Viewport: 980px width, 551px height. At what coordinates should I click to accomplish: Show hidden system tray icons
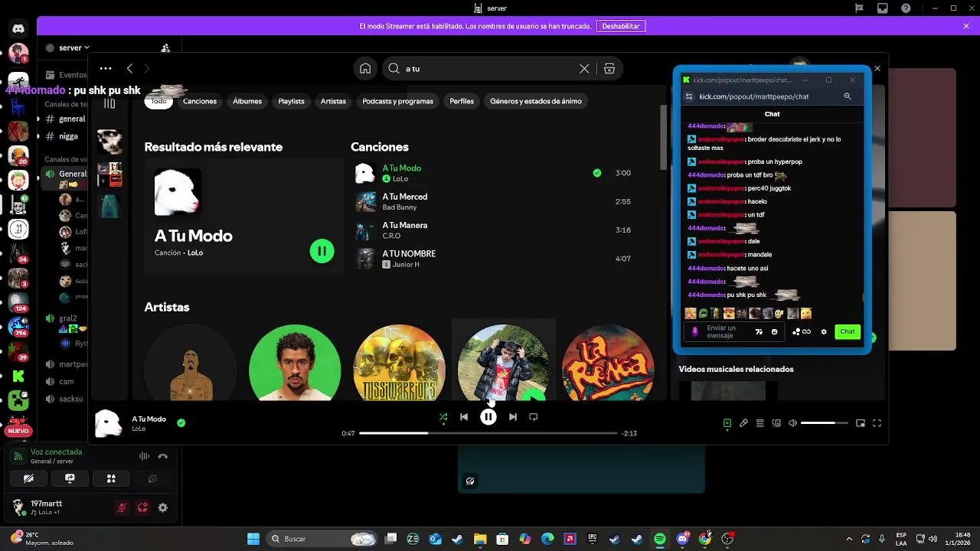848,539
